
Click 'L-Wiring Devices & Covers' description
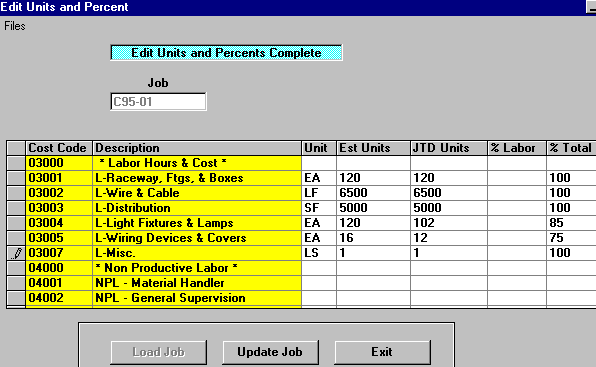pyautogui.click(x=197, y=238)
